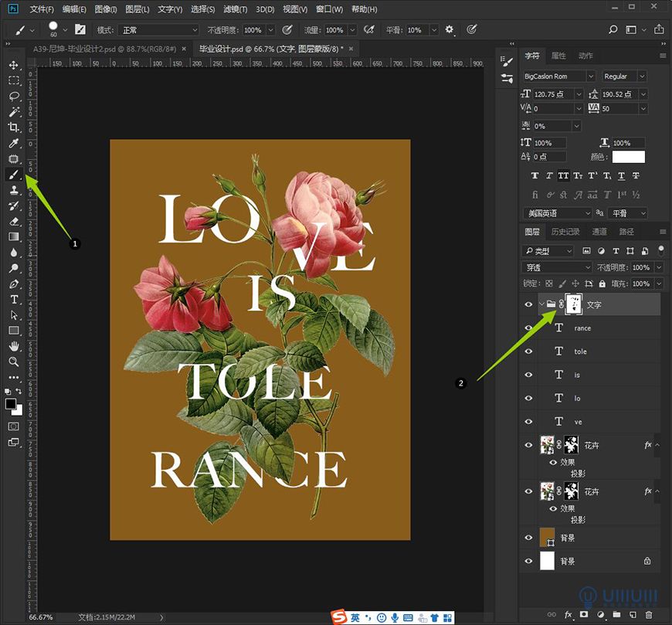Viewport: 672px width, 625px height.
Task: Hide the tole text layer
Action: point(529,351)
